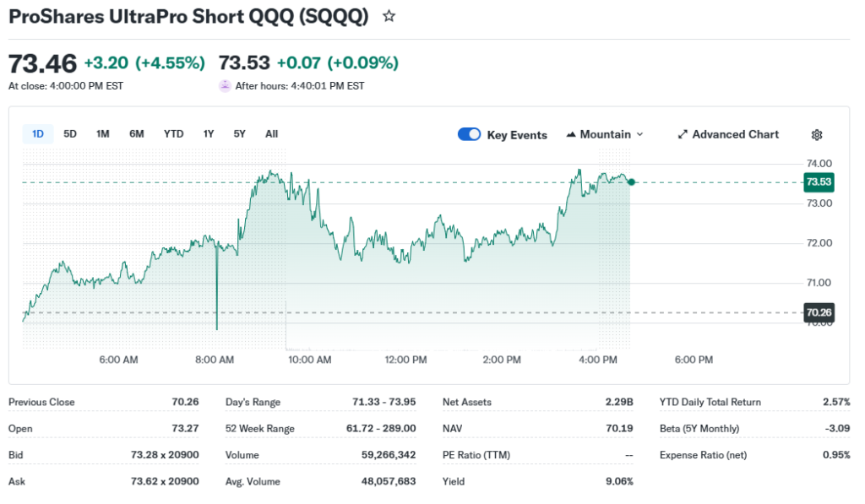
Task: Switch chart to YTD range
Action: pyautogui.click(x=173, y=134)
